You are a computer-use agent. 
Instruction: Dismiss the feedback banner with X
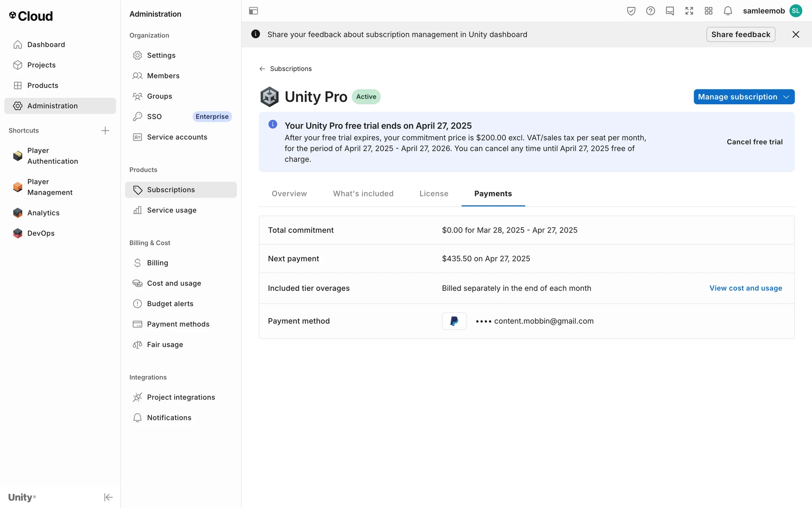pyautogui.click(x=796, y=34)
